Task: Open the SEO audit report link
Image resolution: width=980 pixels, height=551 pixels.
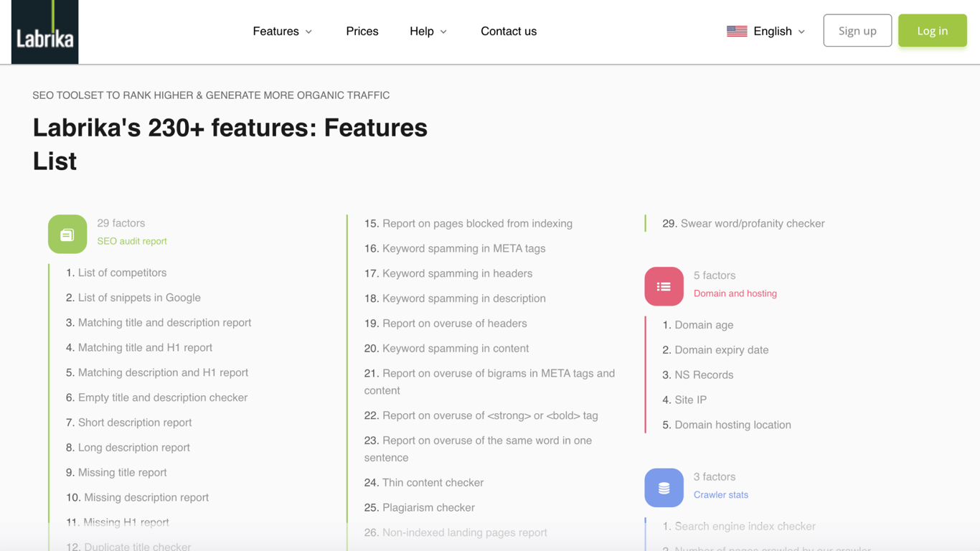Action: (x=132, y=241)
